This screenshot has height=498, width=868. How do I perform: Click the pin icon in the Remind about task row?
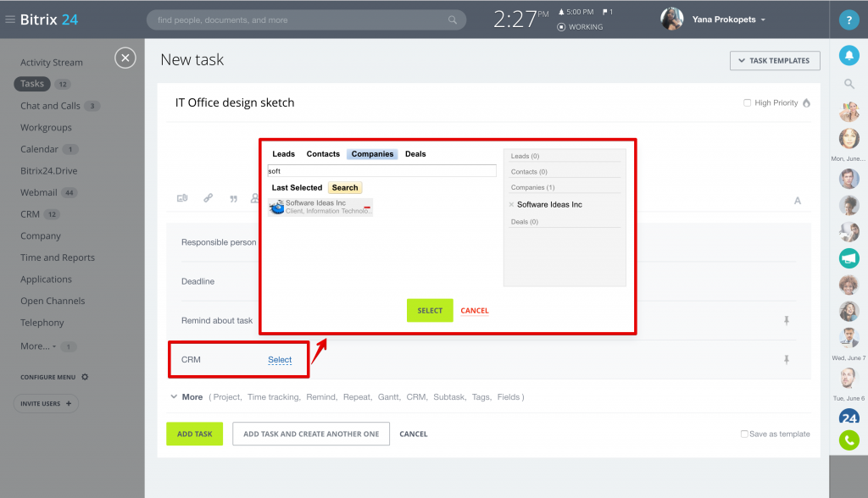786,320
